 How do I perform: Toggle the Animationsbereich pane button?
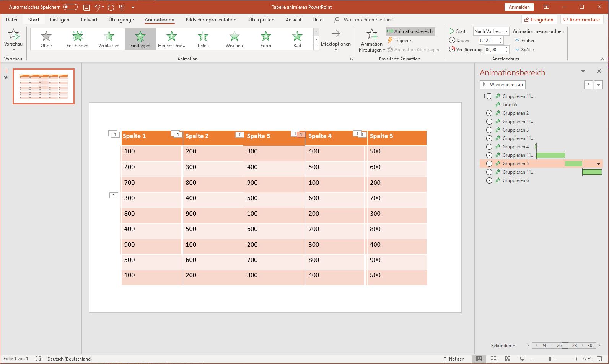point(410,31)
